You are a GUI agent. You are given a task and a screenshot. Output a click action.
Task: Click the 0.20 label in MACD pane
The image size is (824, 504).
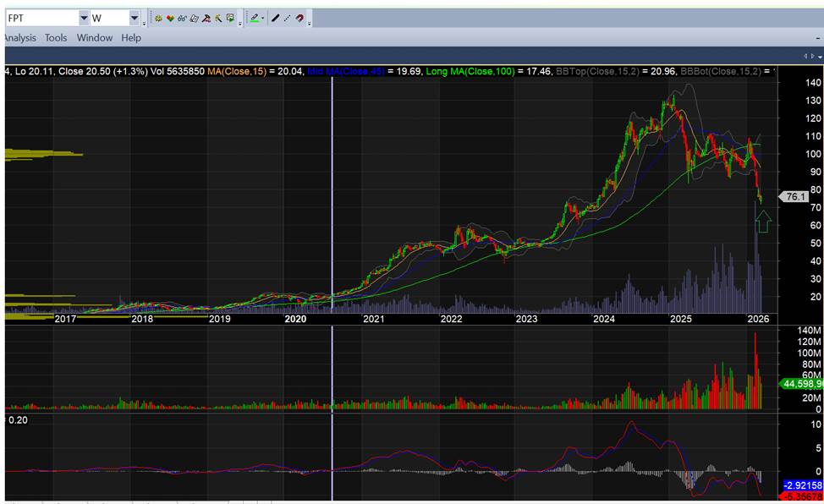18,420
